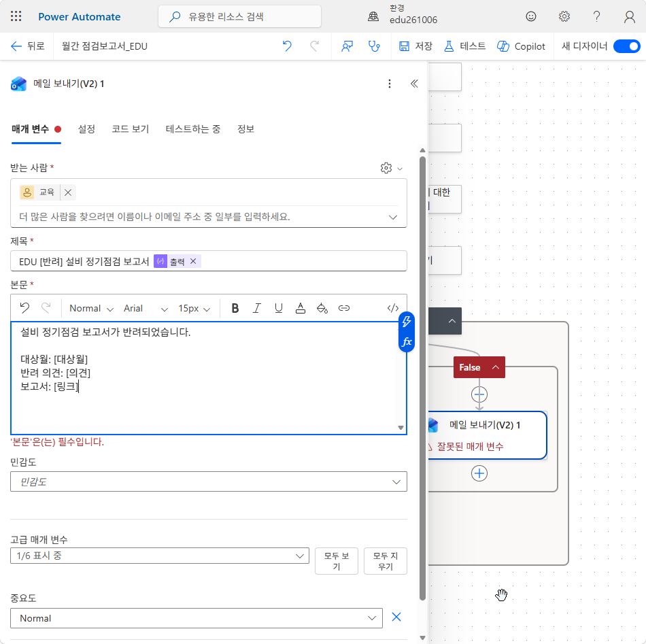This screenshot has width=646, height=644.
Task: Add an action below 메일 보내기(V2) 1
Action: (479, 473)
